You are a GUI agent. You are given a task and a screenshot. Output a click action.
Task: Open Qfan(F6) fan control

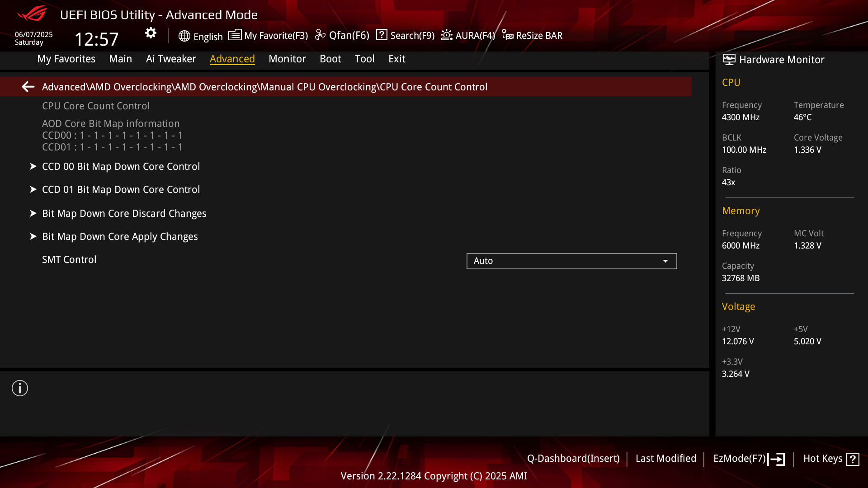(342, 35)
